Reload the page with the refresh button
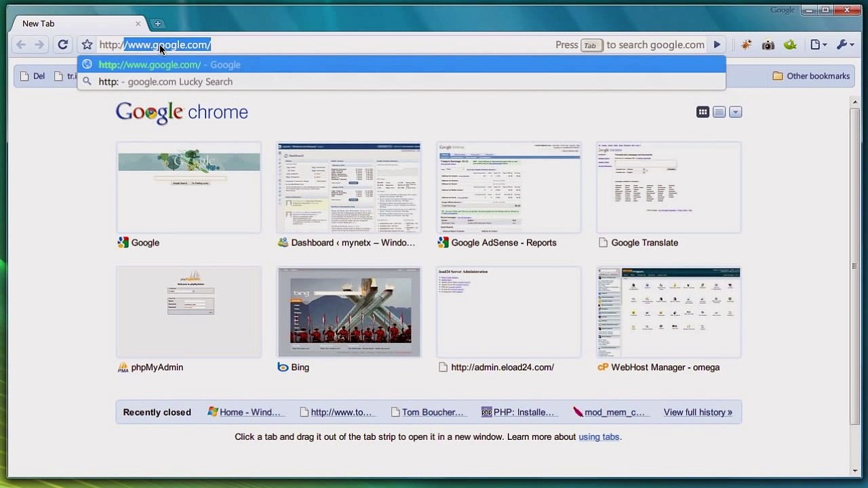 coord(62,45)
